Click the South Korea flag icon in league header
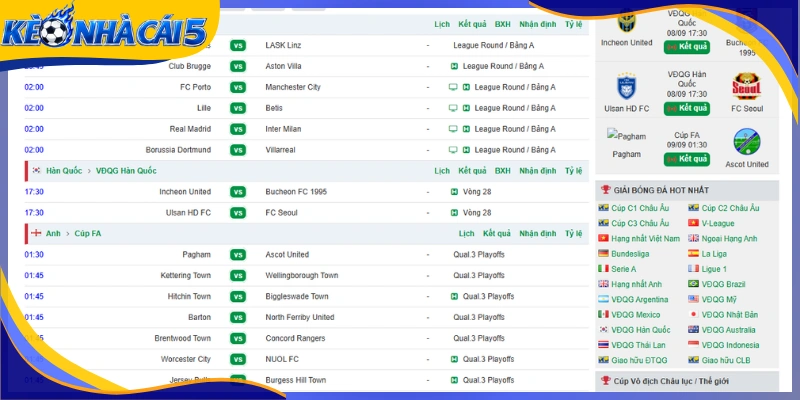The image size is (800, 400). pos(36,170)
